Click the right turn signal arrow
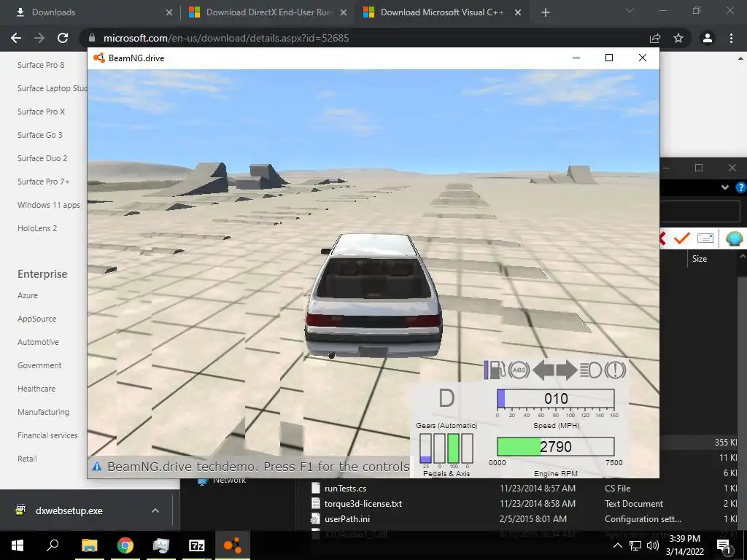This screenshot has width=747, height=560. point(566,370)
